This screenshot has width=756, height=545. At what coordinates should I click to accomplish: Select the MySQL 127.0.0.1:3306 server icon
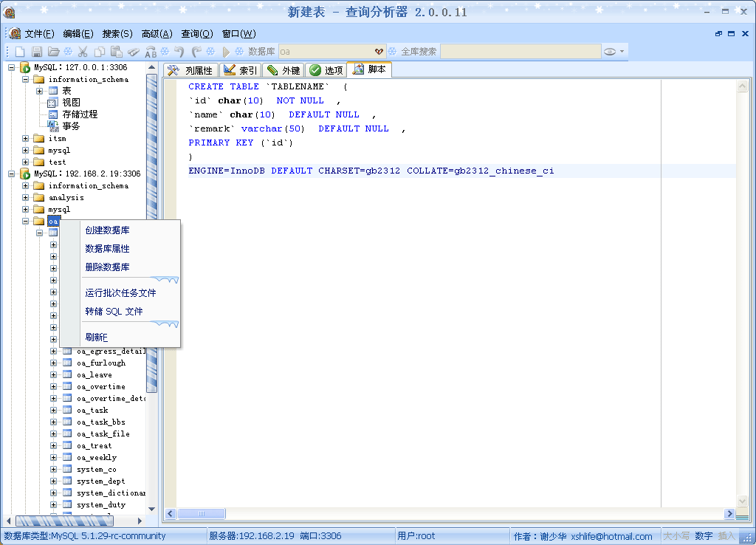click(25, 67)
